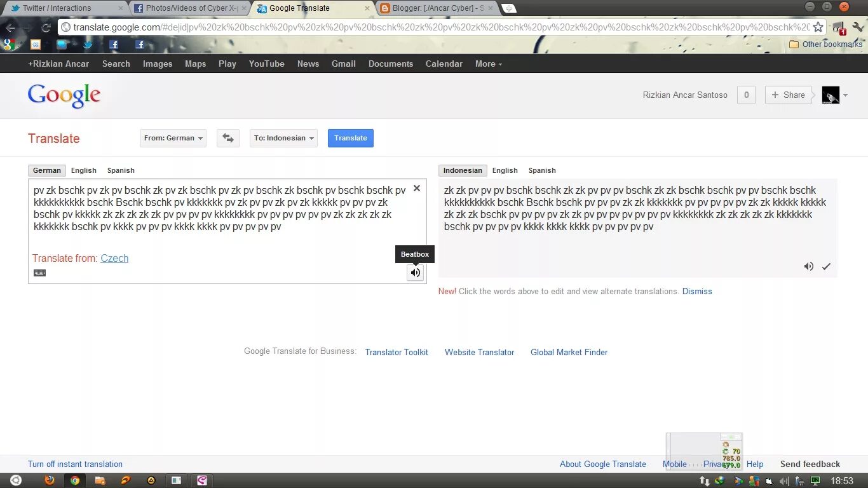This screenshot has width=868, height=488.
Task: Listen to the source text with speaker icon
Action: pos(415,273)
